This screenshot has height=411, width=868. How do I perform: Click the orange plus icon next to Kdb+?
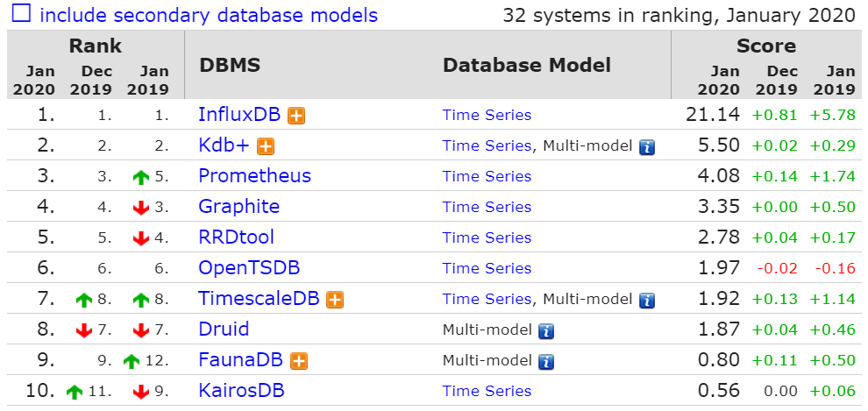click(x=266, y=146)
